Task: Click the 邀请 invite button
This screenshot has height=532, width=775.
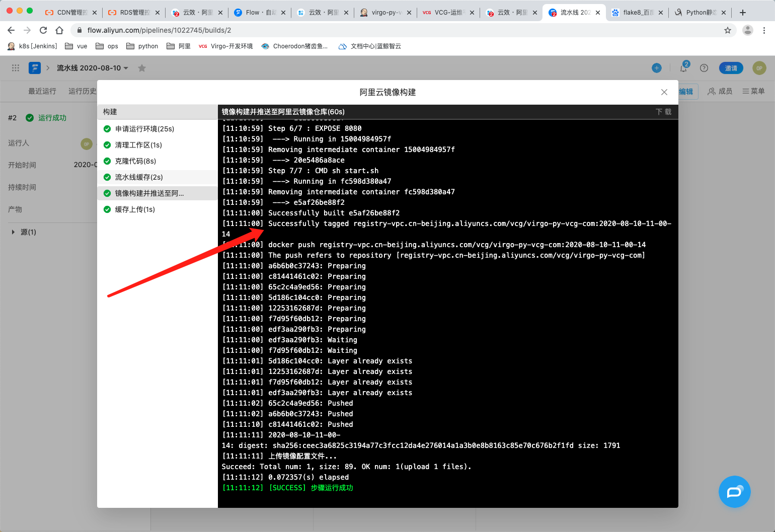Action: [731, 68]
